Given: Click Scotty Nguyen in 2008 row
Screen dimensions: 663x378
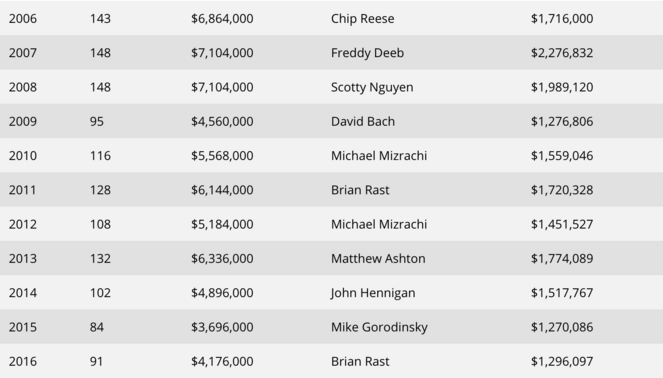Looking at the screenshot, I should tap(372, 87).
